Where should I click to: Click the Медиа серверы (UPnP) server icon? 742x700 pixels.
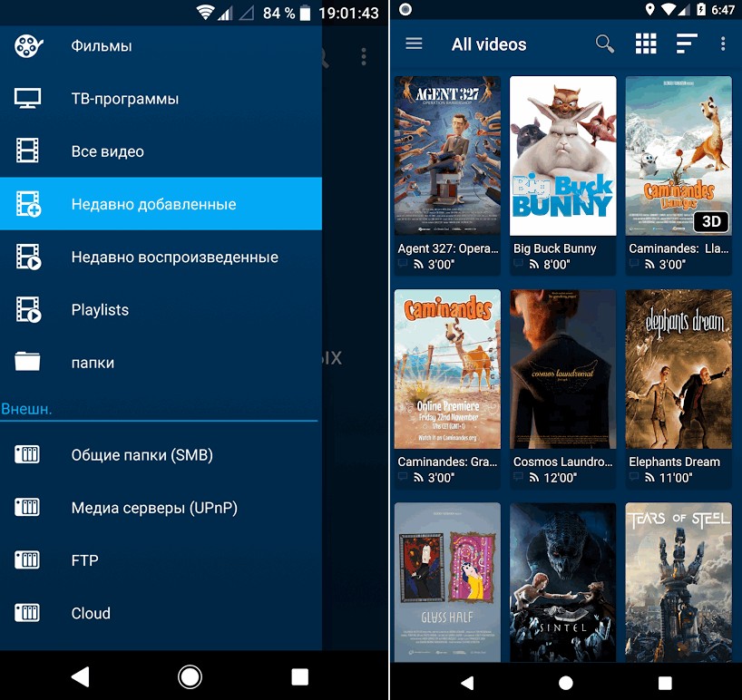tap(27, 507)
